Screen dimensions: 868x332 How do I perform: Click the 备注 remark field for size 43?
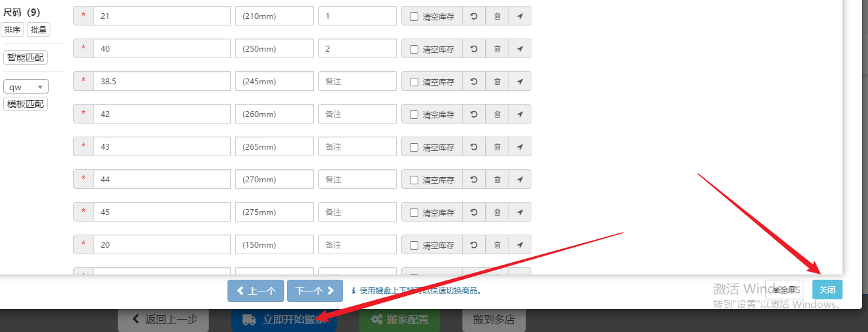(x=357, y=147)
